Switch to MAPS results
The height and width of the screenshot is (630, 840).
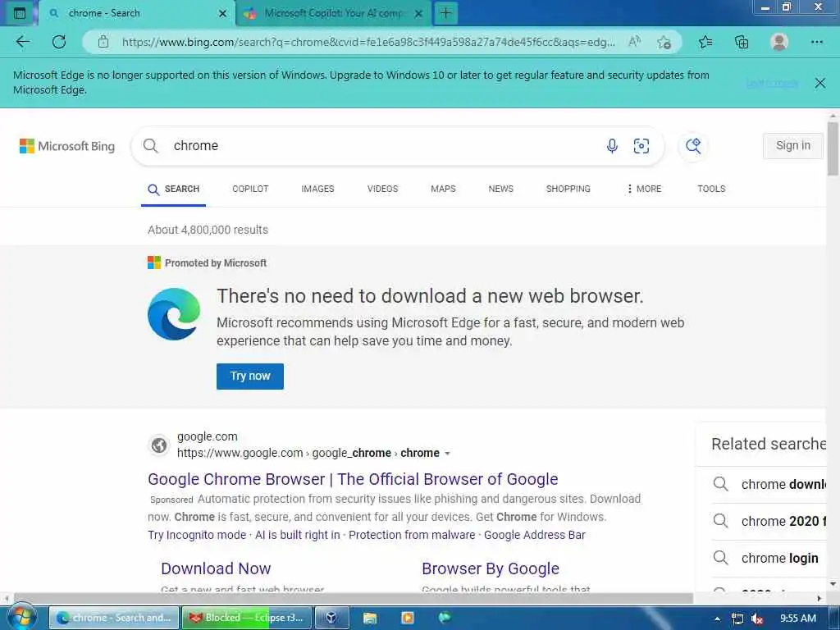443,189
